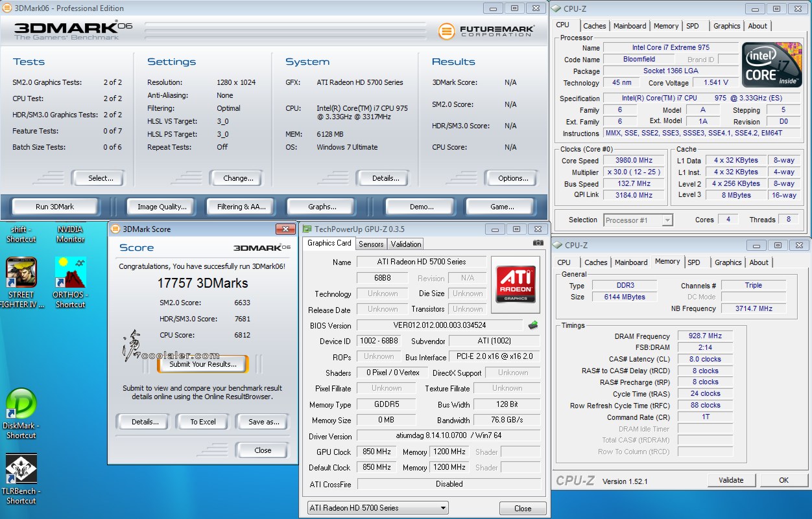
Task: Click the upper CPU-Z window title icon
Action: pos(557,8)
